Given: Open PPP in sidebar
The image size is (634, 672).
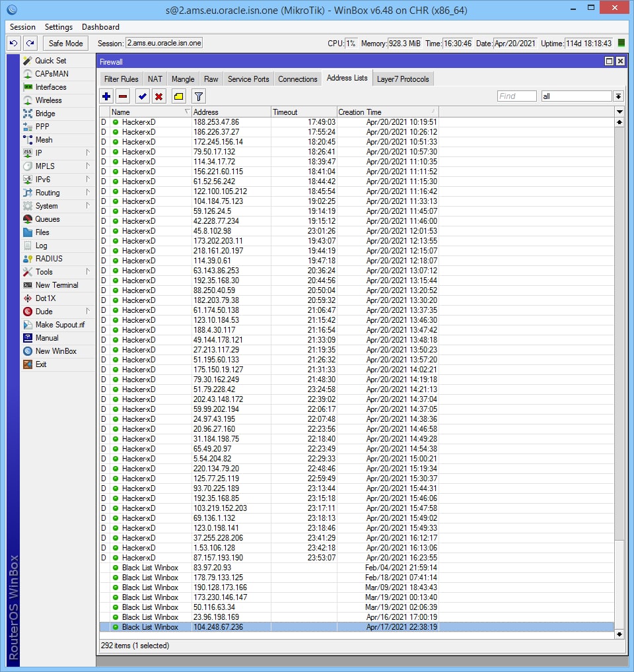Looking at the screenshot, I should (x=58, y=127).
